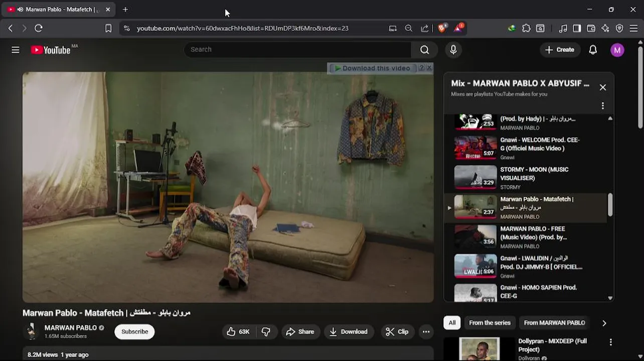Open the browser main menu
Image resolution: width=644 pixels, height=361 pixels.
(633, 28)
